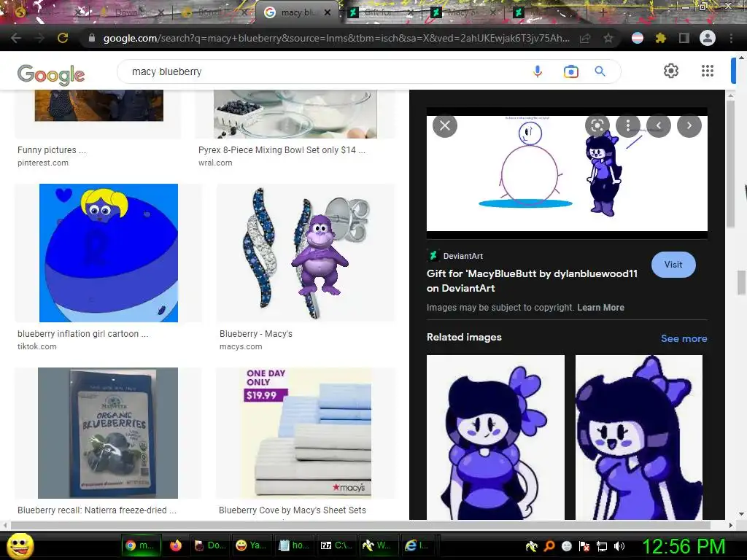
Task: Click the network tray icon
Action: click(602, 547)
